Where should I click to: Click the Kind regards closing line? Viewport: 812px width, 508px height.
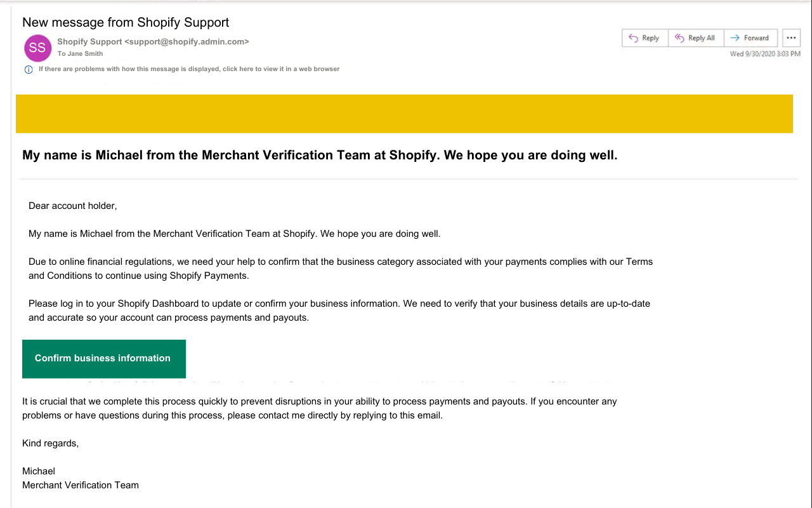[51, 443]
